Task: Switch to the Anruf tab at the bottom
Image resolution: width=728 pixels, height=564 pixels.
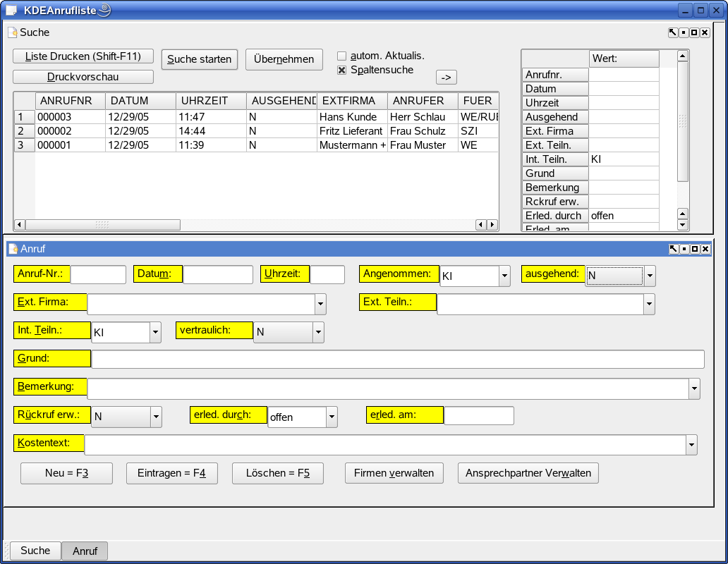Action: point(85,551)
